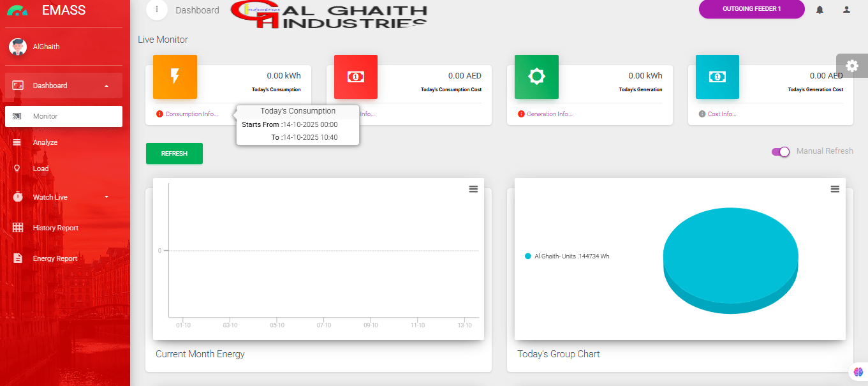Click the Dashboard breadcrumb title
Viewport: 868px width, 386px height.
tap(197, 10)
